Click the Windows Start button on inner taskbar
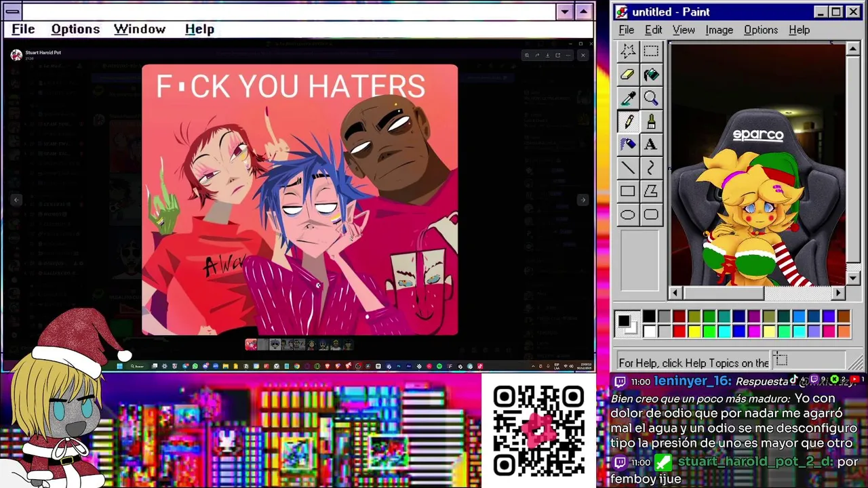 (x=119, y=366)
